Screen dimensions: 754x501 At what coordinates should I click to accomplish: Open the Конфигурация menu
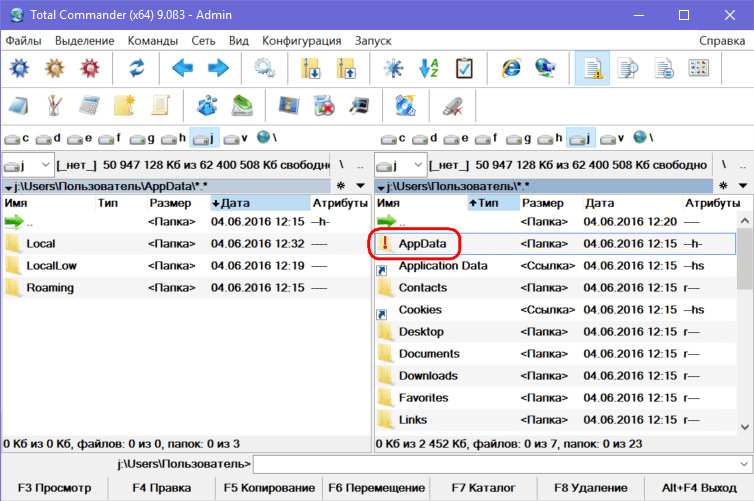pos(302,41)
